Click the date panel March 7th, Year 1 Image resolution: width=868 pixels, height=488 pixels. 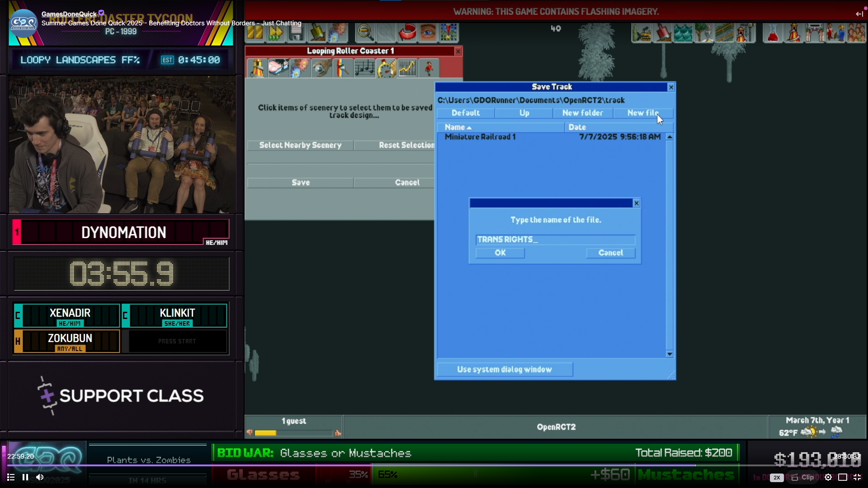pyautogui.click(x=817, y=421)
